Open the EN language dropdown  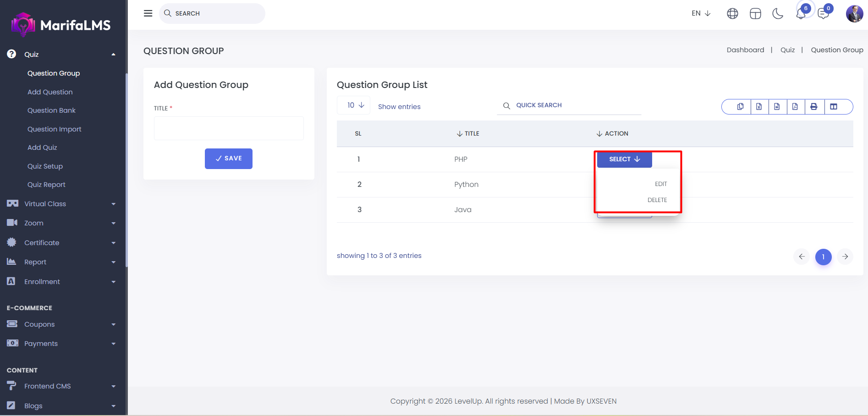coord(701,13)
